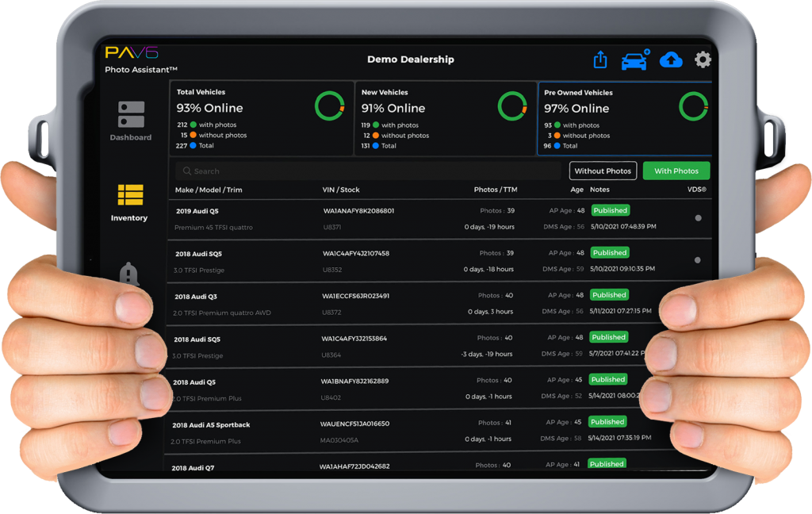Click 97% Online in Pre Owned Vehicles
Screen dimensions: 812x514
pos(576,109)
